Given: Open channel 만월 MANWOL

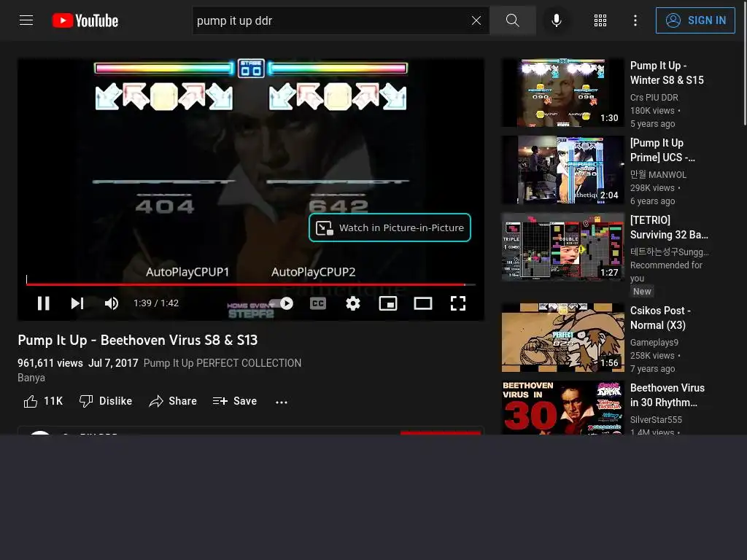Looking at the screenshot, I should (x=659, y=175).
